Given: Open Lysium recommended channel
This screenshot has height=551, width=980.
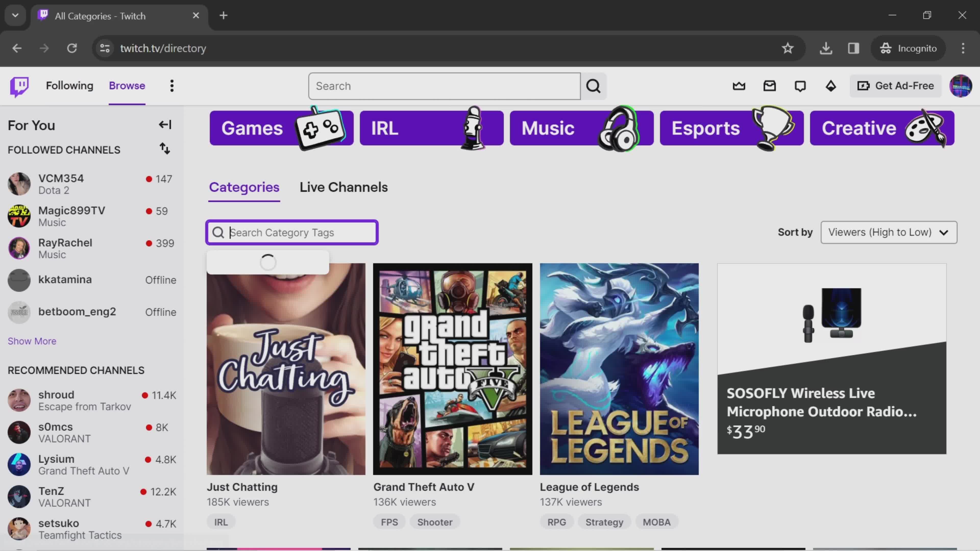Looking at the screenshot, I should (x=91, y=465).
